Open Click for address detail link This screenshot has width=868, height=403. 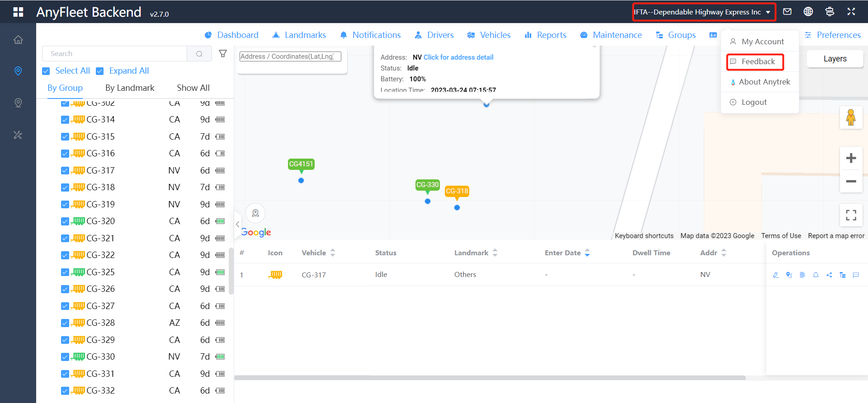coord(458,57)
